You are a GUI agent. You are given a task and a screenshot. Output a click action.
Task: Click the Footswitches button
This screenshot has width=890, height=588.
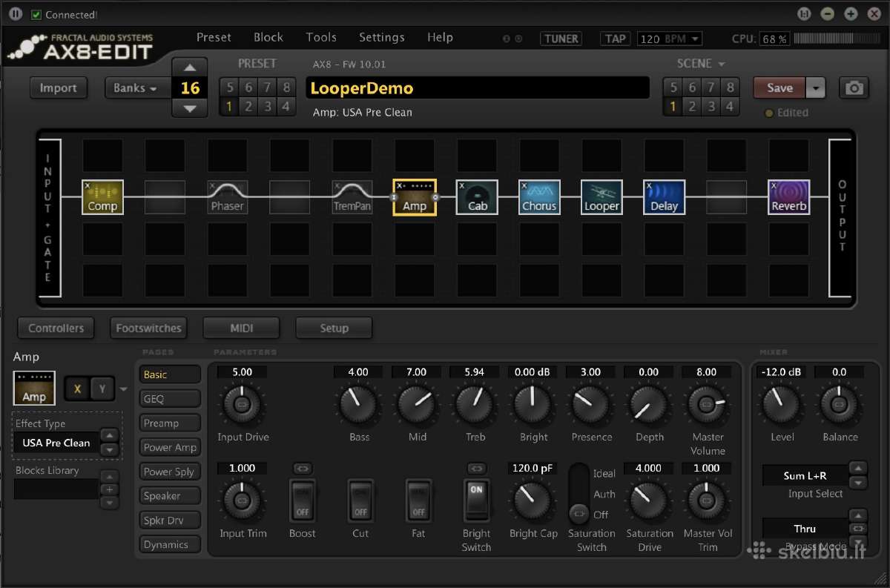point(148,328)
